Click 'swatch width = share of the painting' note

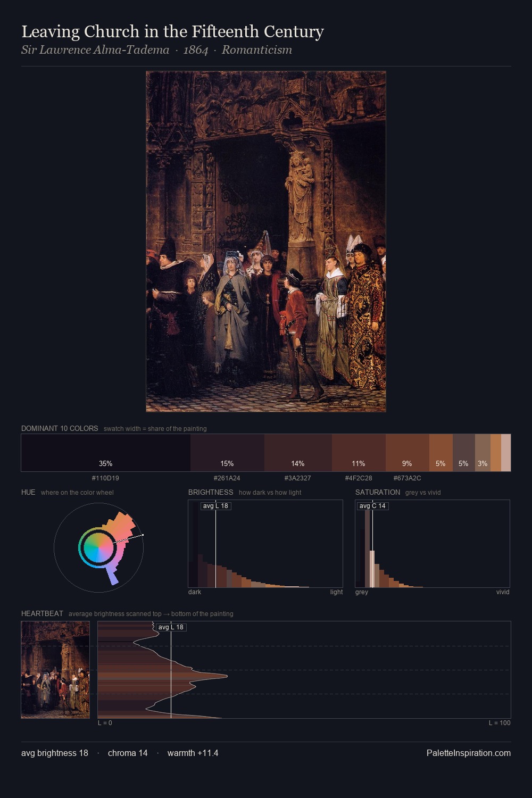click(x=155, y=429)
